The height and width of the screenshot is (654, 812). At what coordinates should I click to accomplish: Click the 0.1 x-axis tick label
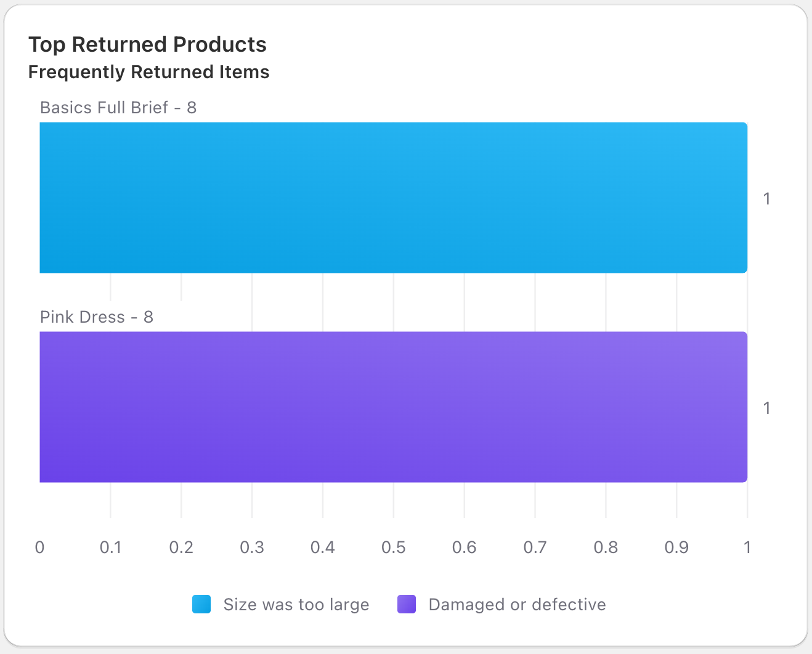point(110,547)
